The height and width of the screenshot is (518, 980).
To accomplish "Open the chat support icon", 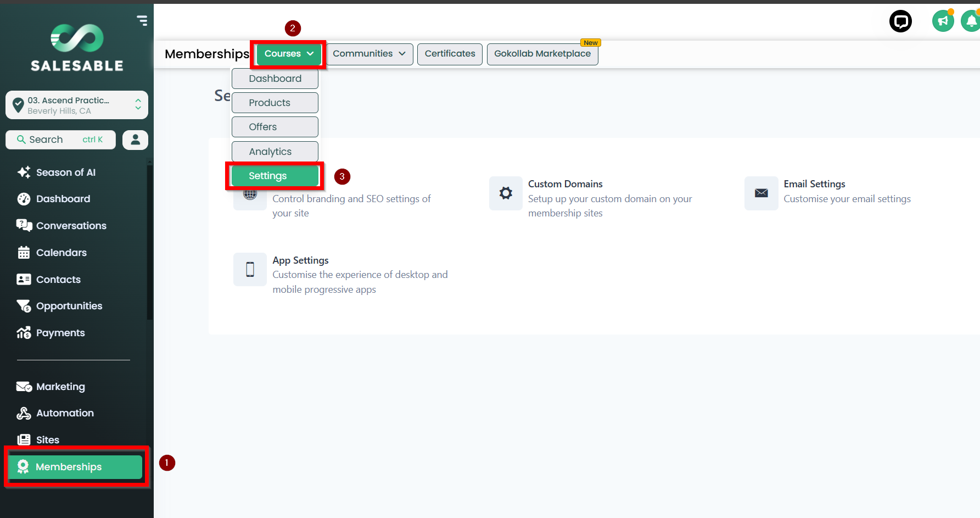I will (900, 21).
